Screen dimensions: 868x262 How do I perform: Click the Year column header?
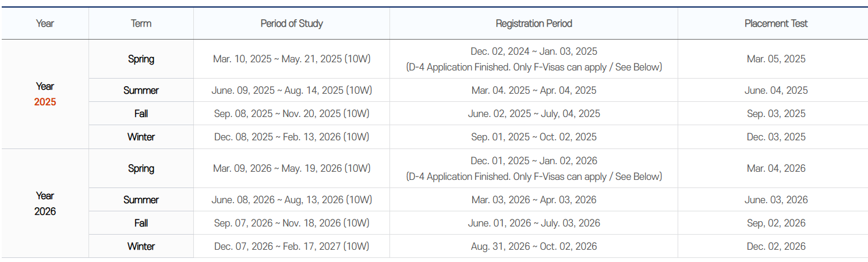coord(45,24)
